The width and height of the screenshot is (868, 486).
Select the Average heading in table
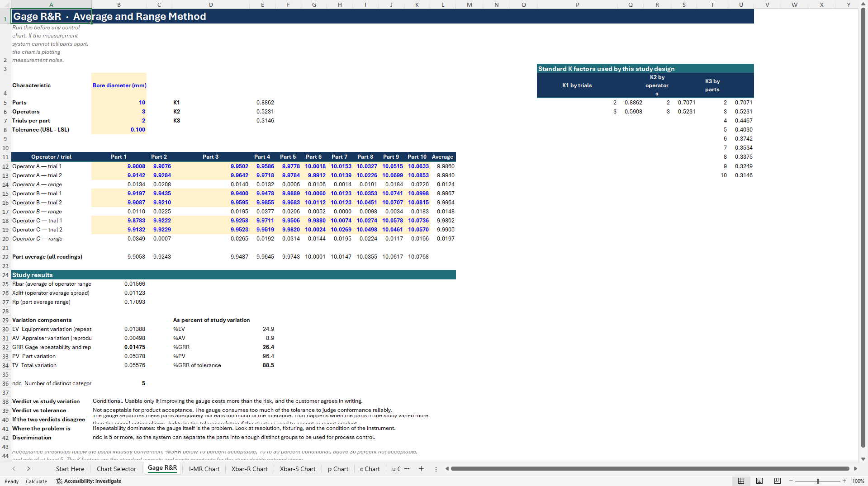(443, 157)
